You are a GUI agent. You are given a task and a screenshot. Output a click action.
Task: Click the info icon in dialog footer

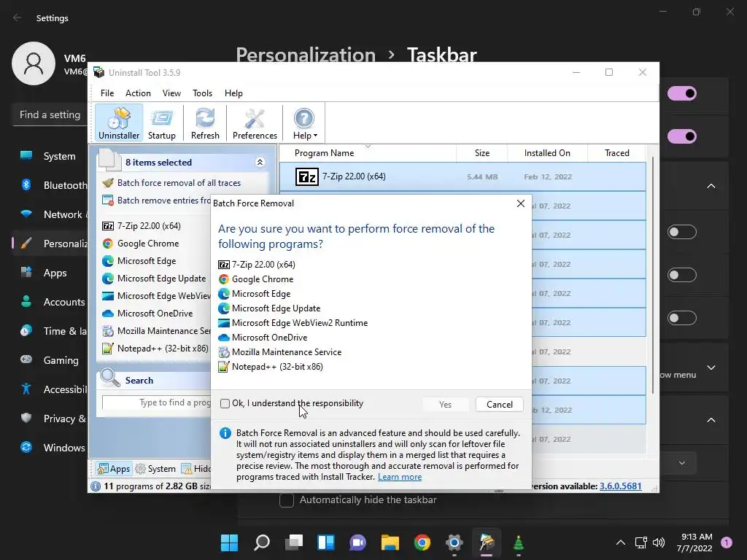(x=225, y=433)
